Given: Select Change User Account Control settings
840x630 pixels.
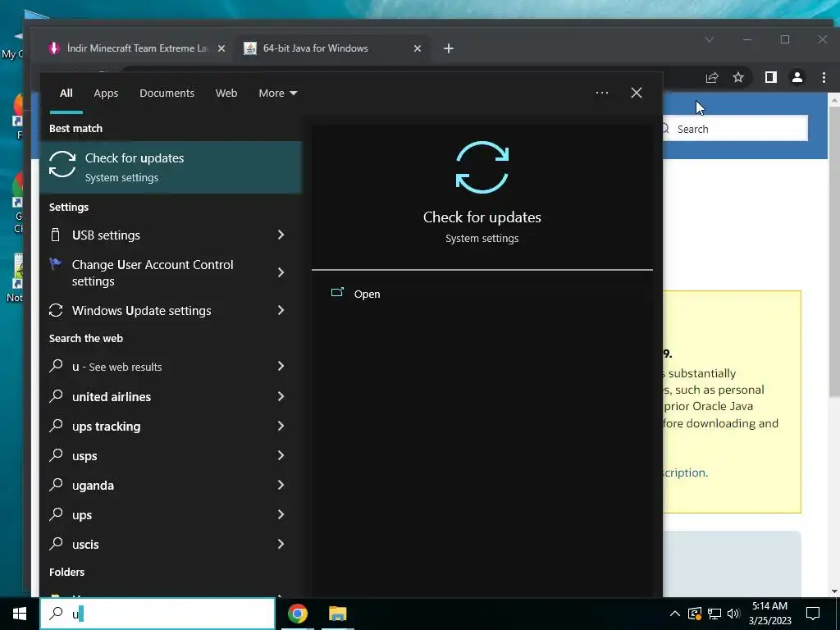Looking at the screenshot, I should click(x=171, y=272).
